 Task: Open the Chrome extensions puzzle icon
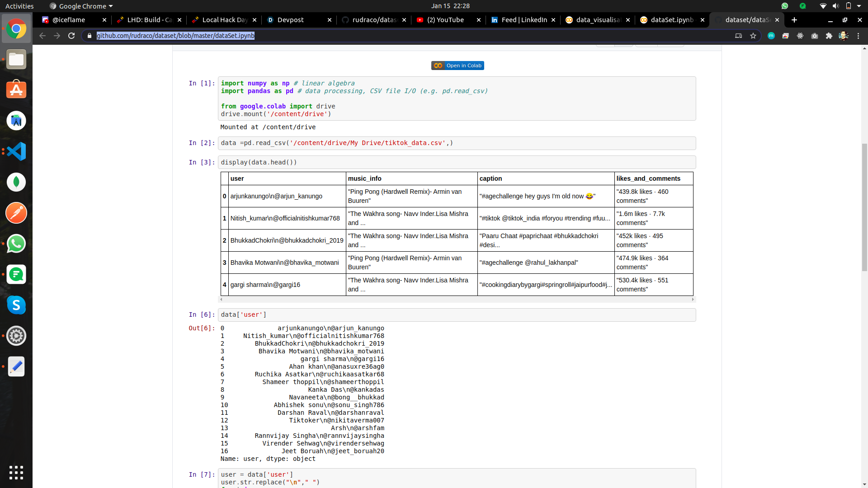coord(829,36)
